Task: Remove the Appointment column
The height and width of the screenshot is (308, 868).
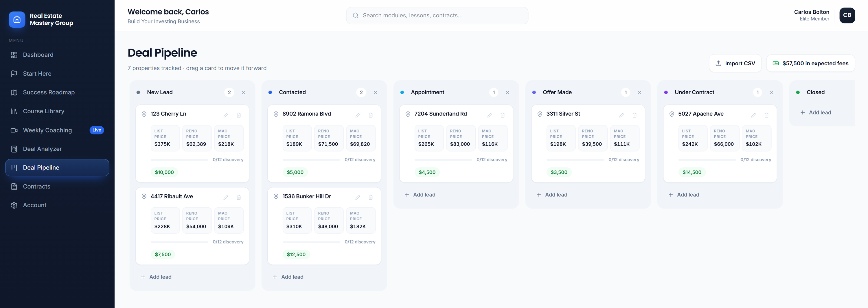Action: tap(507, 93)
